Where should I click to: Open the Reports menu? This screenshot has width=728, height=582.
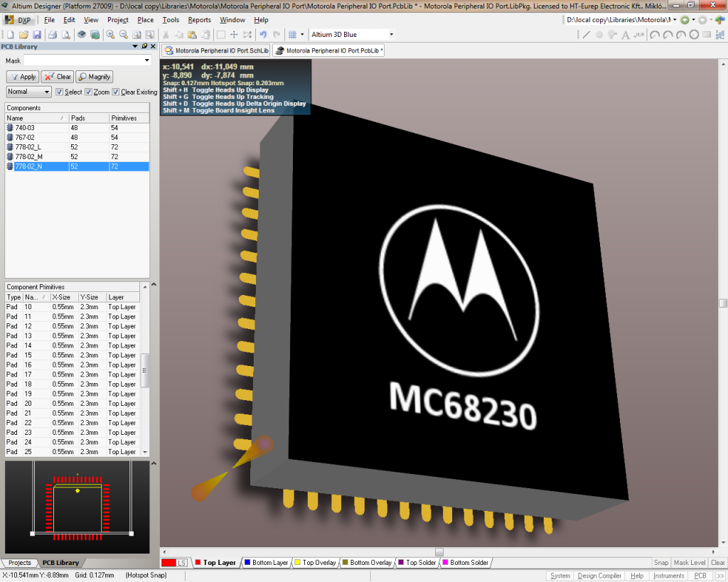click(199, 20)
